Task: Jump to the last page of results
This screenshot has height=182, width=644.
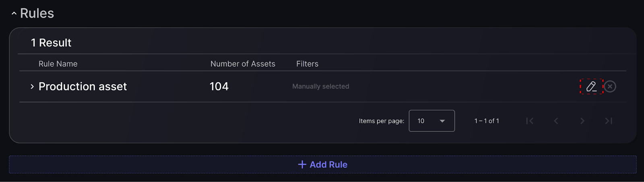Action: (x=609, y=121)
